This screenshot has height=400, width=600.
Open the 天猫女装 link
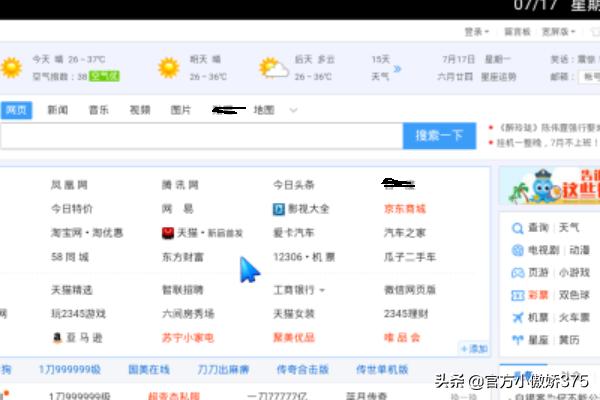(293, 314)
